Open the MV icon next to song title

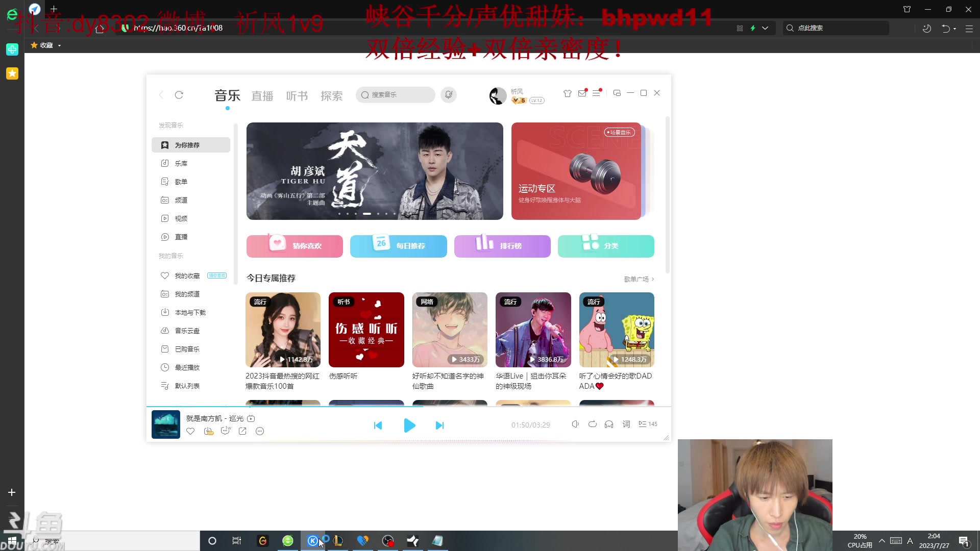[251, 418]
